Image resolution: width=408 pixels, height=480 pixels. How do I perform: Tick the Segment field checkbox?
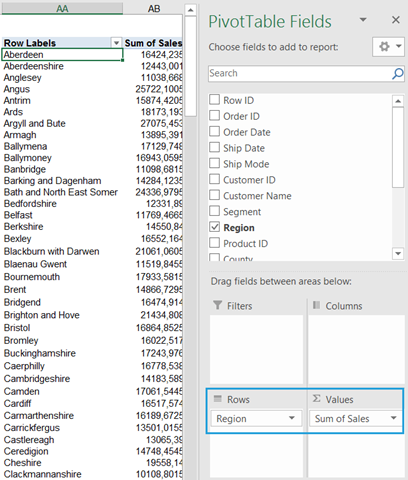pyautogui.click(x=214, y=211)
